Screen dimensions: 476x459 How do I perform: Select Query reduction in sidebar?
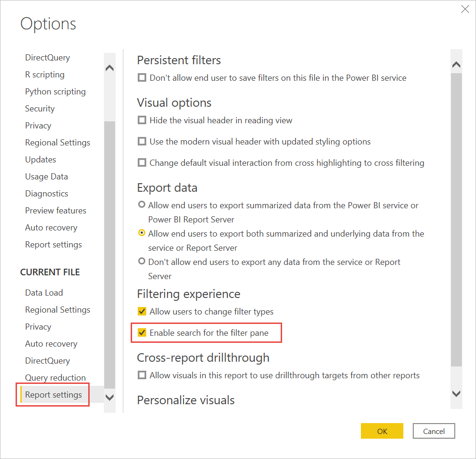[55, 378]
